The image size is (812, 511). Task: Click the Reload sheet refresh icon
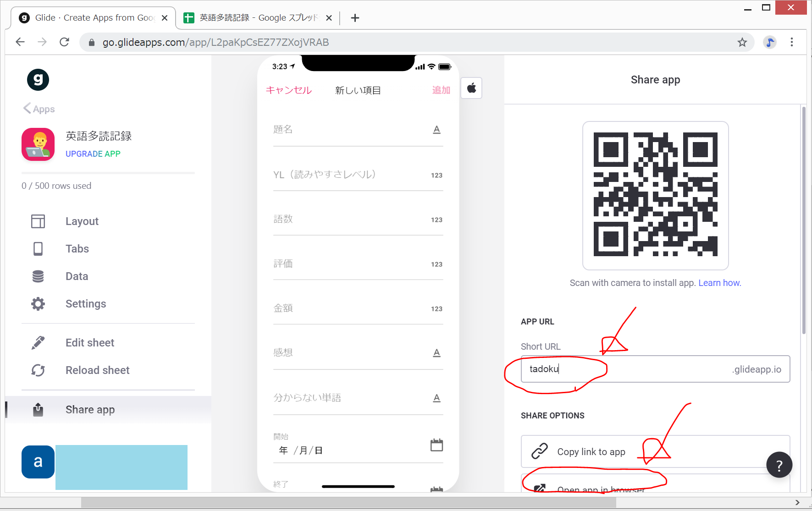click(38, 370)
